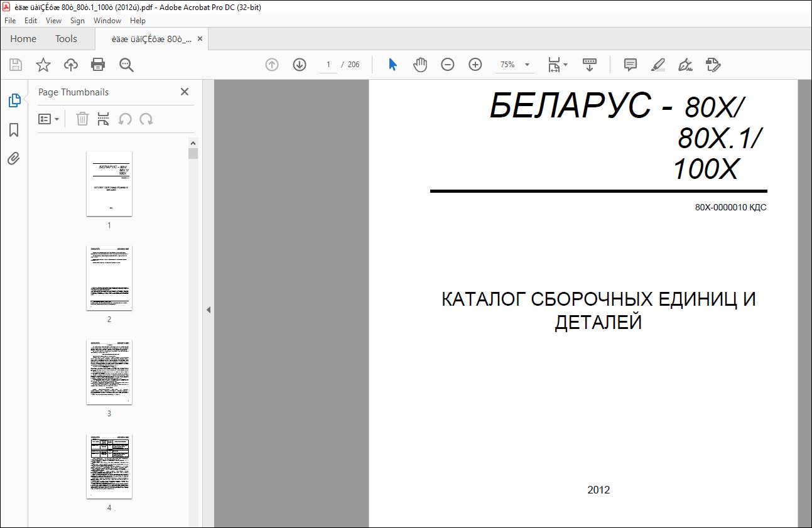Open the Window menu
Screen dimensions: 812x528
pyautogui.click(x=107, y=21)
